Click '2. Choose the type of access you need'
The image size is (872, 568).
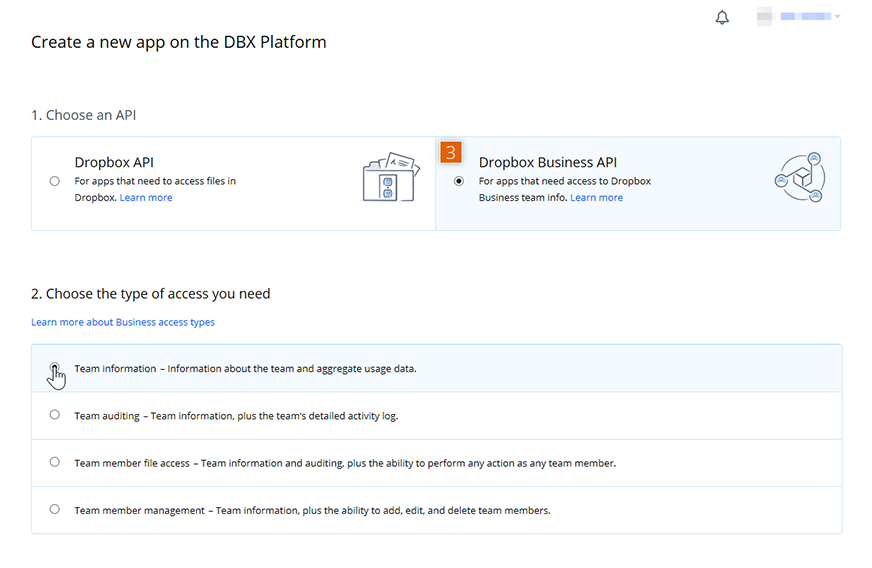pyautogui.click(x=151, y=294)
